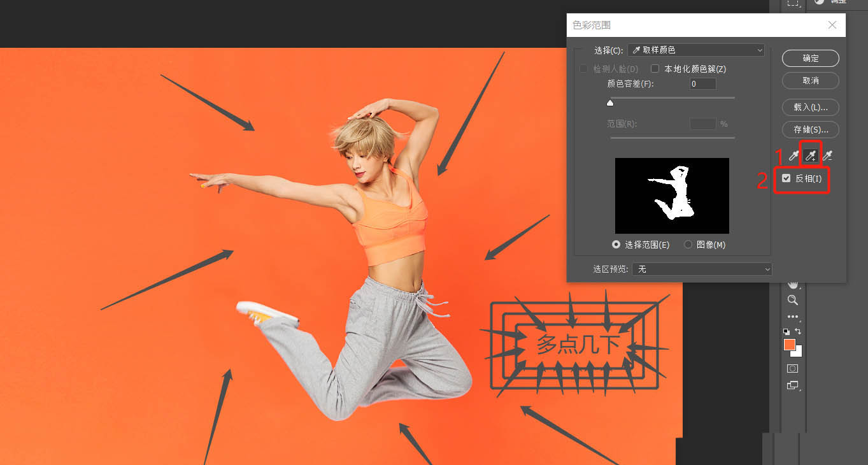Open the 选区预览 dropdown
The height and width of the screenshot is (465, 868).
tap(702, 269)
